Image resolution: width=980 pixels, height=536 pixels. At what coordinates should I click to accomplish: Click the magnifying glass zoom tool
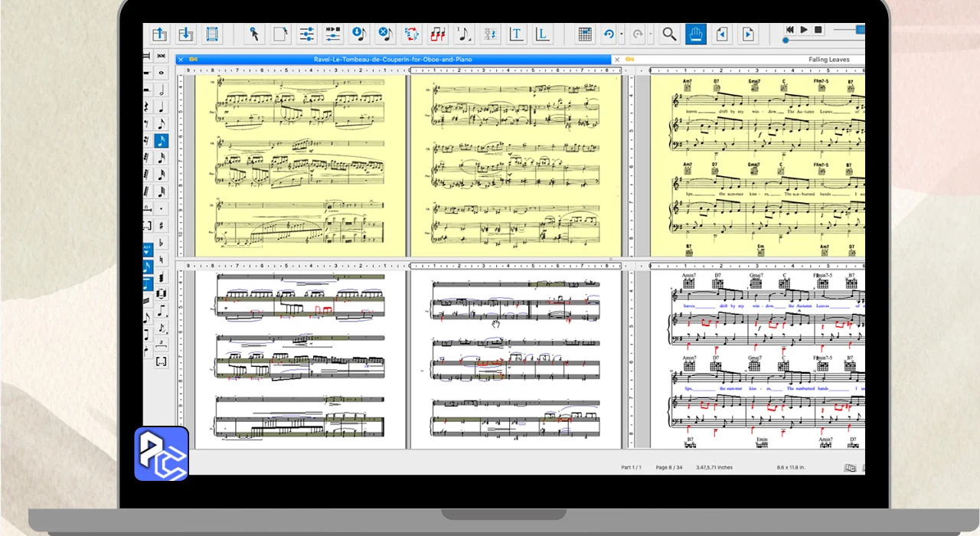(669, 34)
